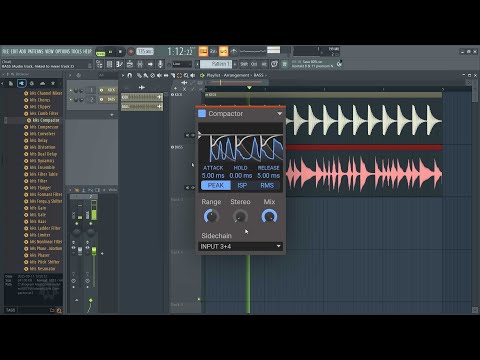Click the microphone recording icon
The image size is (480, 360).
point(160,64)
